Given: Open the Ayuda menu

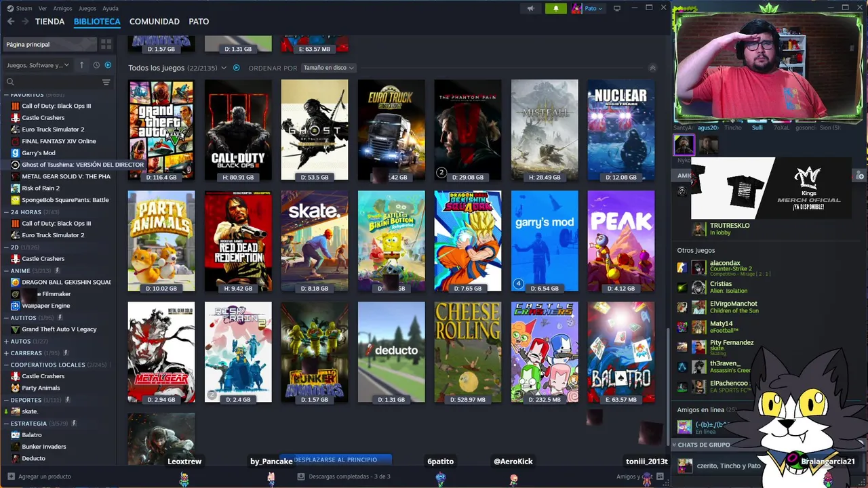Looking at the screenshot, I should pos(110,8).
